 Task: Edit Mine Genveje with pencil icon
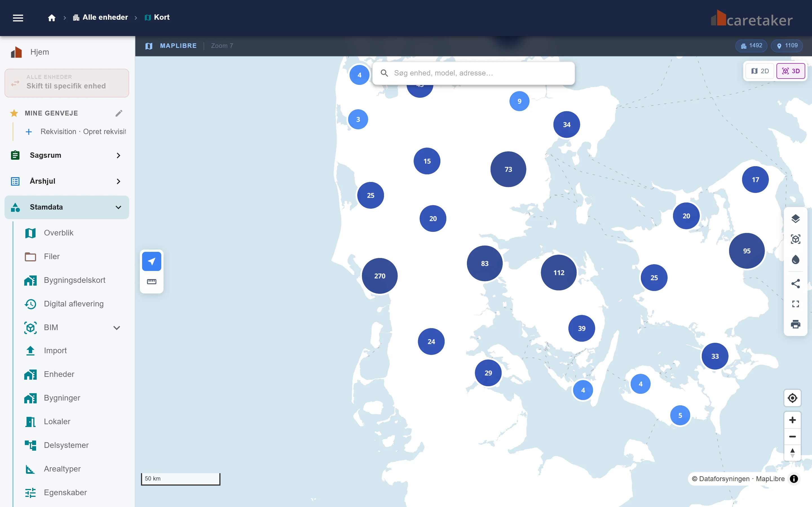click(x=119, y=113)
